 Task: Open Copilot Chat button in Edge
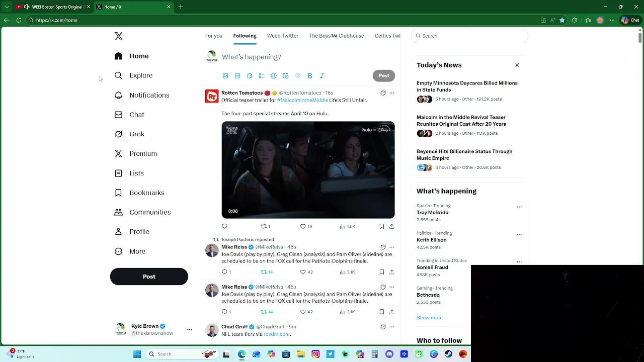[631, 20]
